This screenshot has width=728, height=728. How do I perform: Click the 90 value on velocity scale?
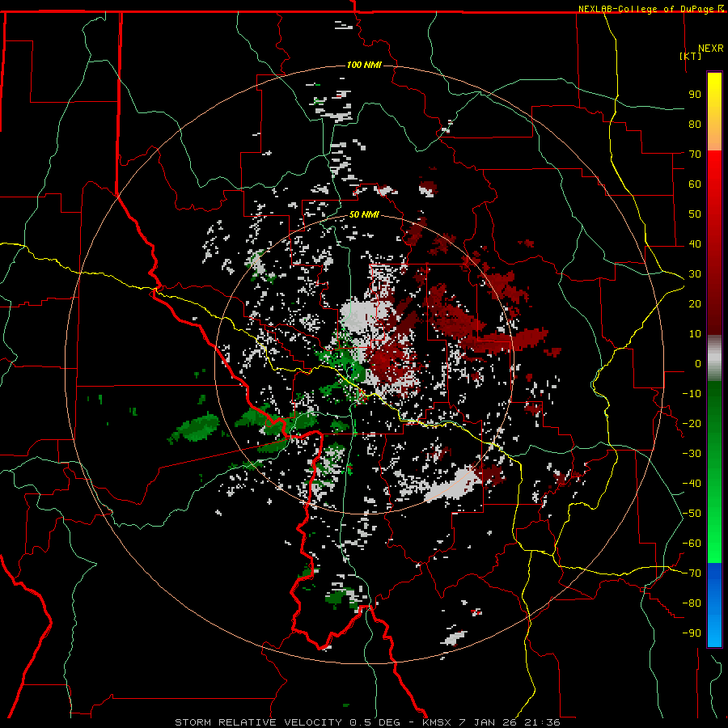pos(695,95)
